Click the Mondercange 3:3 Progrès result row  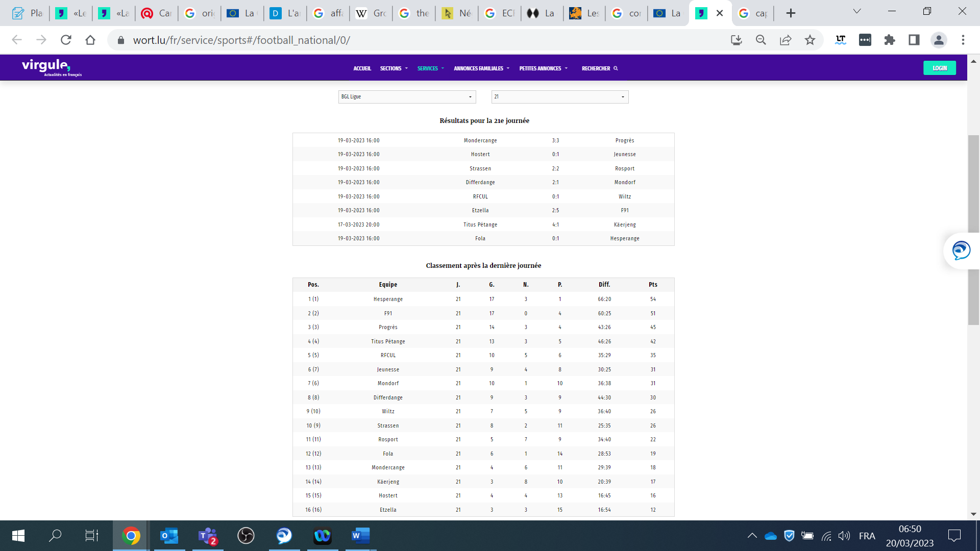483,140
